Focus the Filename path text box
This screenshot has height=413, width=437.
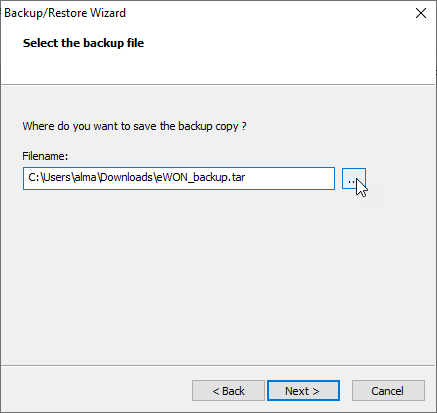179,178
